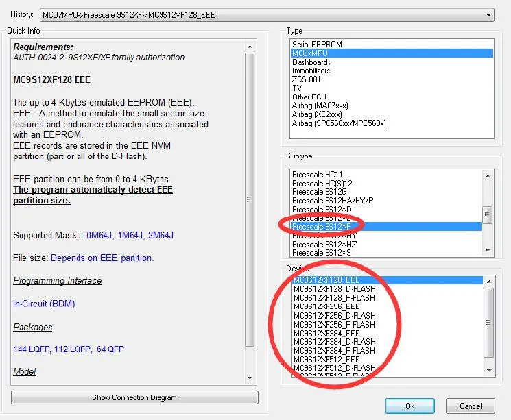Click the History combo box path text
Image resolution: width=511 pixels, height=420 pixels.
pos(129,15)
